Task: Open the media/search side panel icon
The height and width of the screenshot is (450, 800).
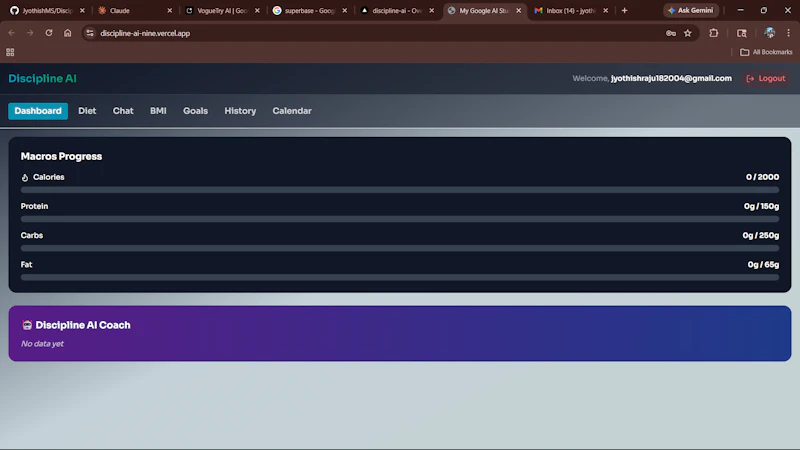Action: (x=742, y=33)
